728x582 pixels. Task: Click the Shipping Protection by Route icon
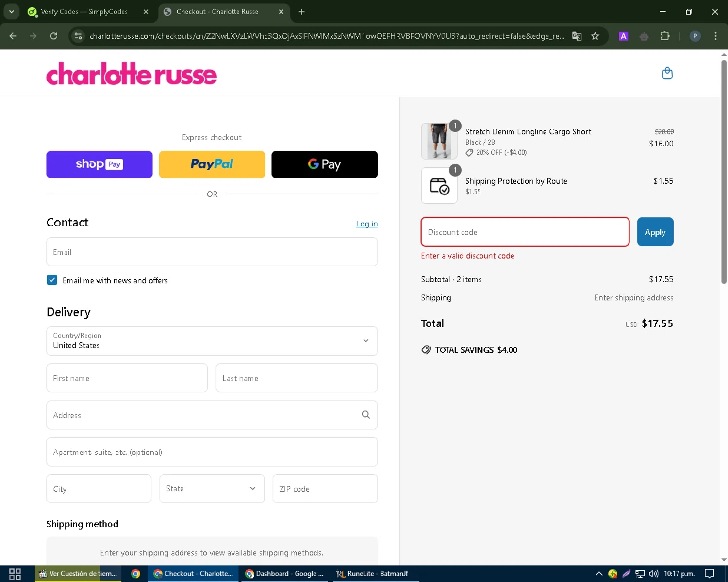pyautogui.click(x=439, y=185)
